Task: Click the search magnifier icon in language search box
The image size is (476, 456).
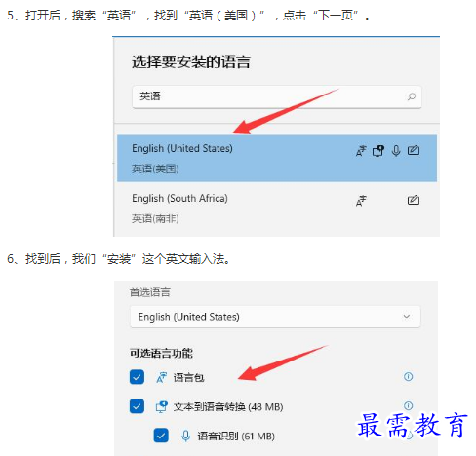Action: tap(412, 96)
